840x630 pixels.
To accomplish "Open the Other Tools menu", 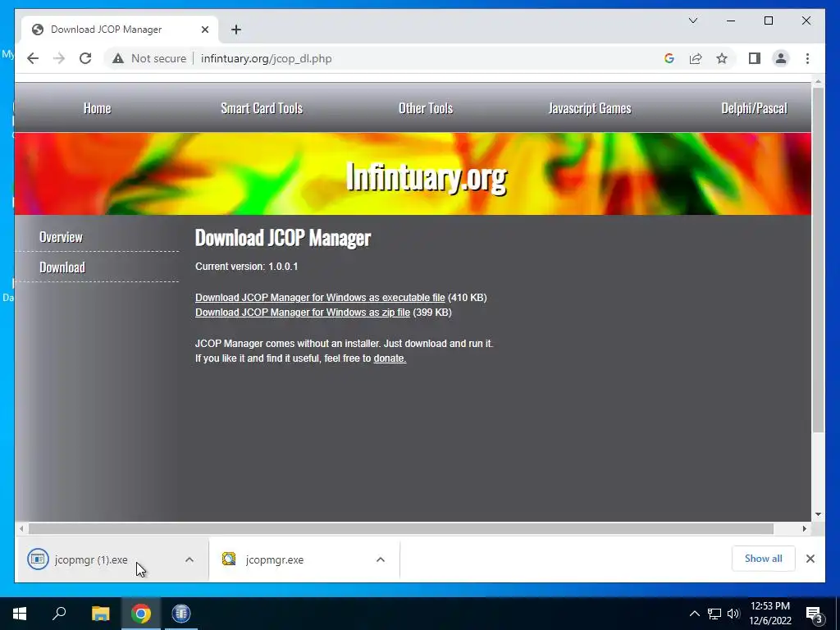I will click(426, 108).
